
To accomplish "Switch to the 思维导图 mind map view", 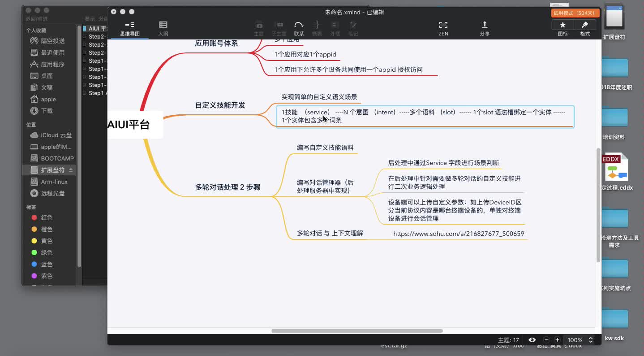I will [130, 29].
